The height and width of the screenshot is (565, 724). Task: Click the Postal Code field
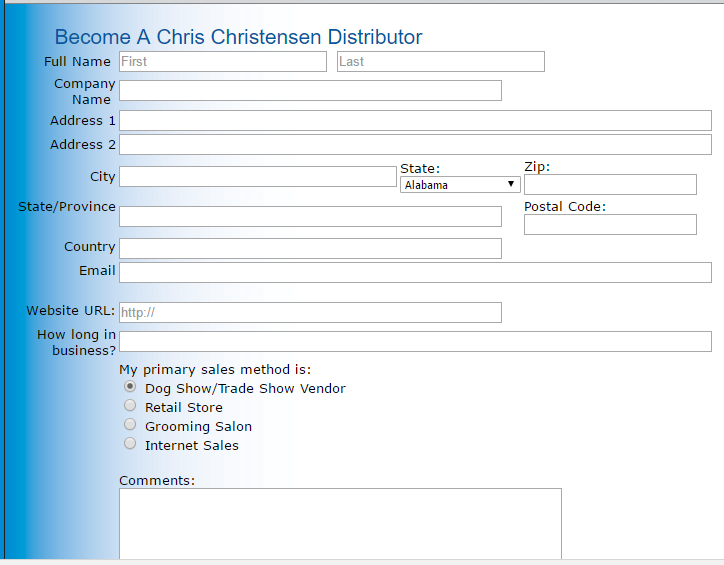(610, 224)
